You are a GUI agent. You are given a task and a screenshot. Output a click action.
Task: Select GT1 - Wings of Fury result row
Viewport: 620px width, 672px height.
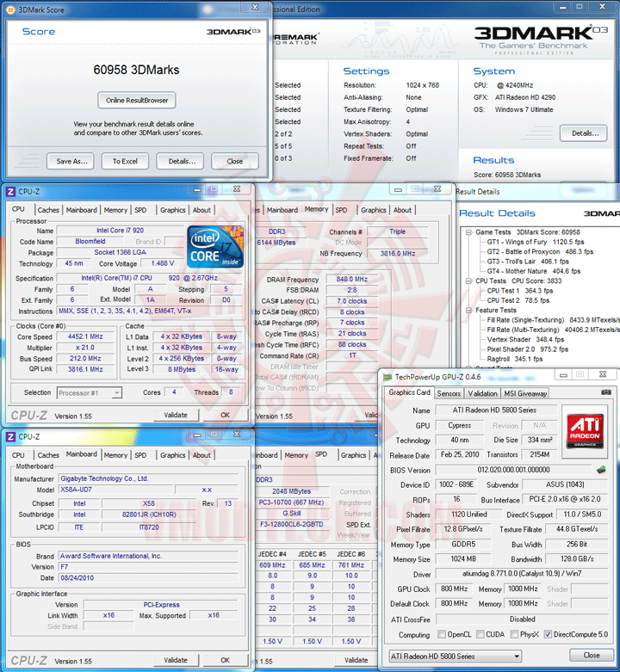(535, 242)
